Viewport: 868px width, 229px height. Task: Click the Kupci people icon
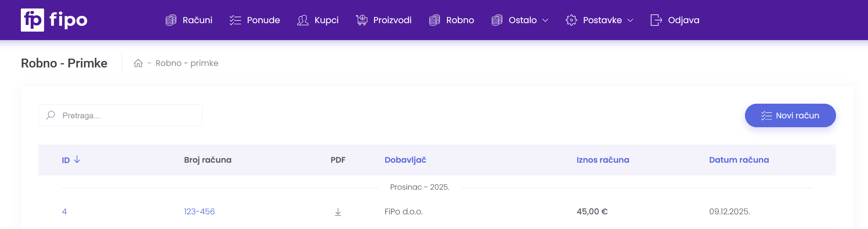click(x=303, y=20)
